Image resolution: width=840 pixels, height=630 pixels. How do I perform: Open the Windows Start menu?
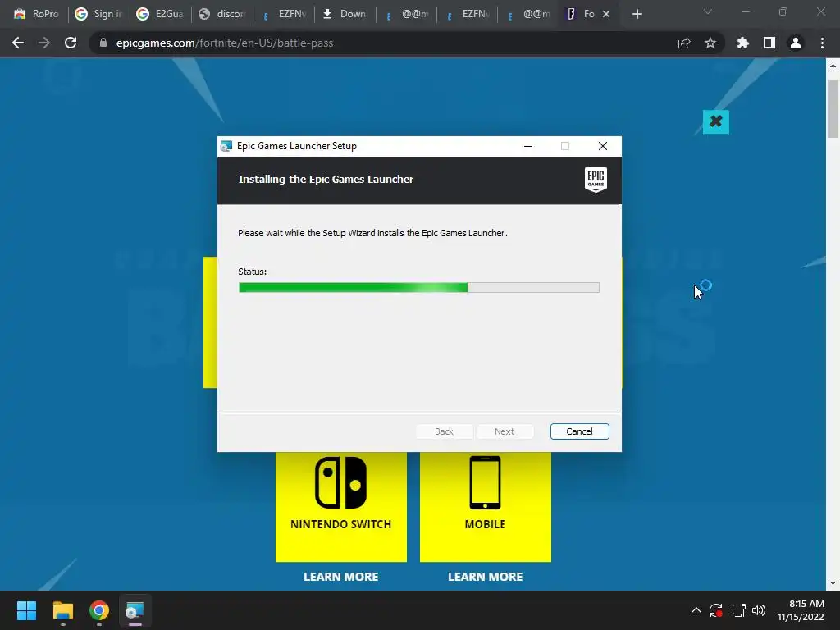(26, 610)
